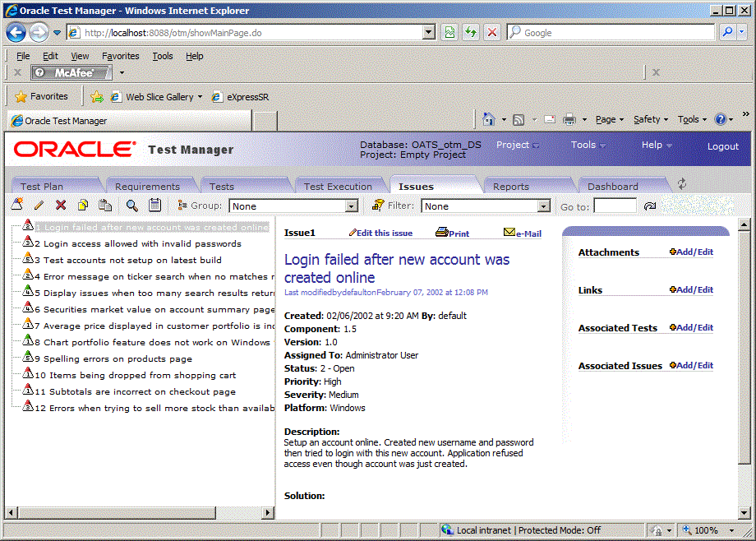Image resolution: width=756 pixels, height=541 pixels.
Task: Click the browser Stop icon
Action: tap(491, 32)
